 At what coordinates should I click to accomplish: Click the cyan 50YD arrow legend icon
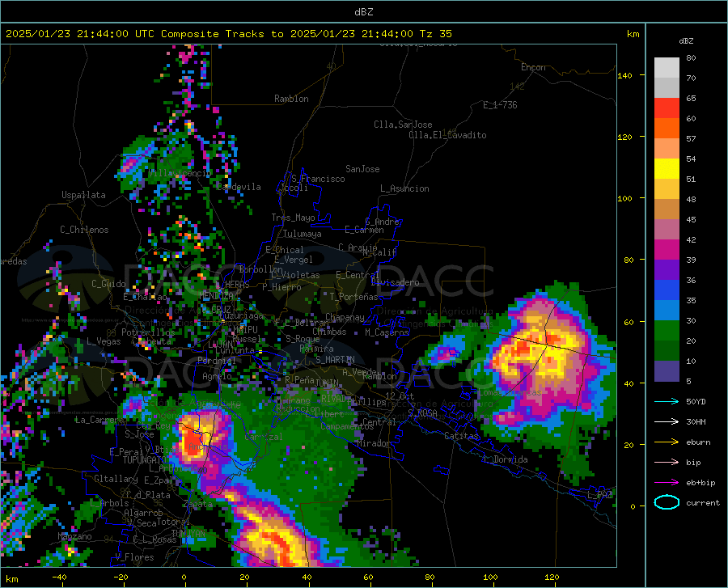click(x=667, y=401)
